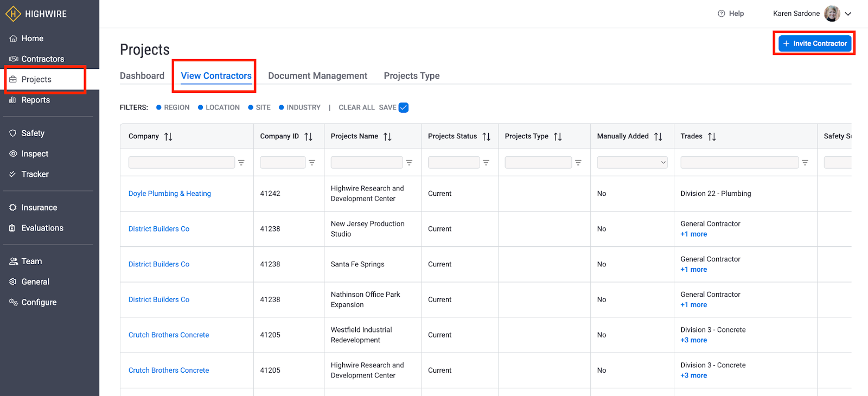Switch to Document Management tab
The width and height of the screenshot is (868, 396).
(x=317, y=76)
